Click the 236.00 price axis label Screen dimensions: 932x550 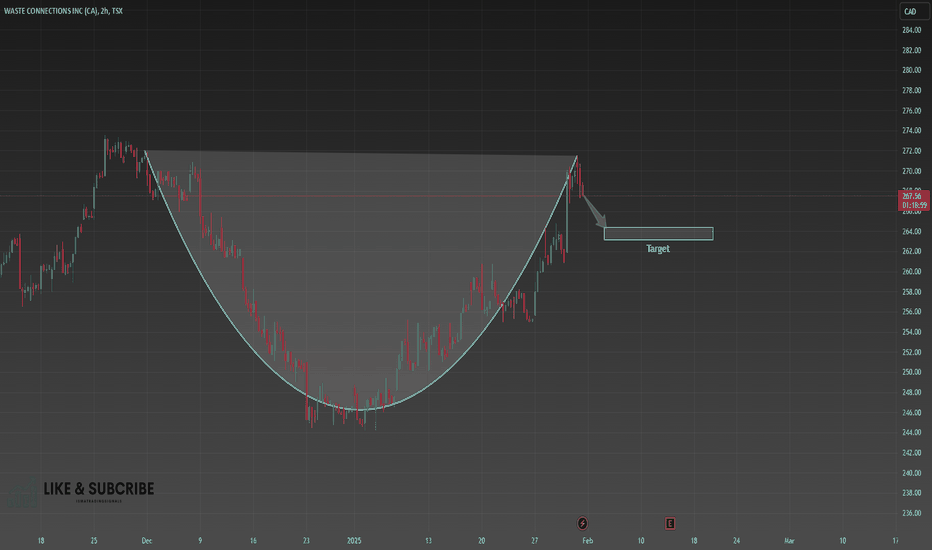click(x=911, y=513)
